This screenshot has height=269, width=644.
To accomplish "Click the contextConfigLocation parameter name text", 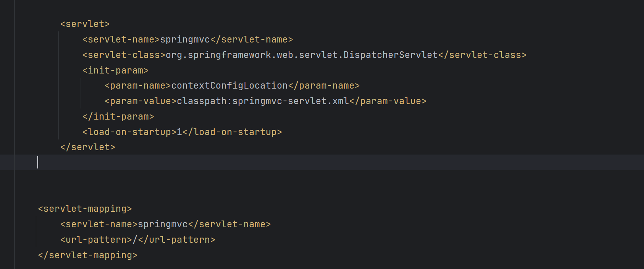I will pos(229,86).
